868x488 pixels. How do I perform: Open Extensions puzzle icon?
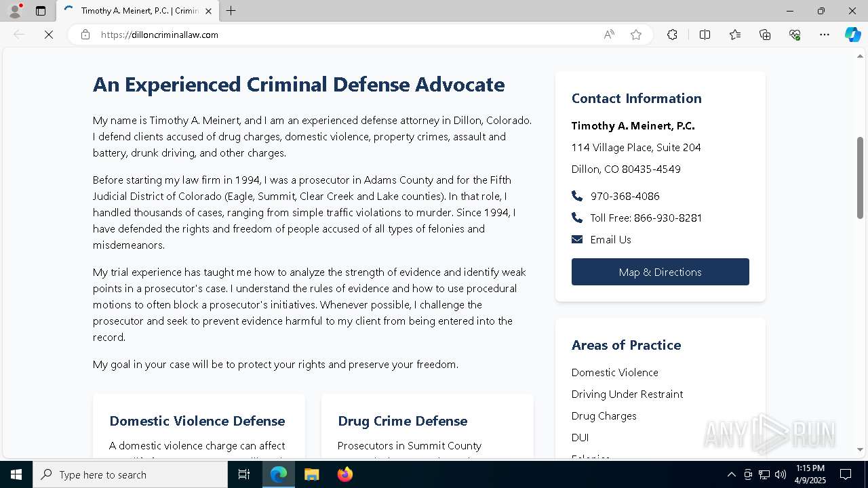[672, 35]
